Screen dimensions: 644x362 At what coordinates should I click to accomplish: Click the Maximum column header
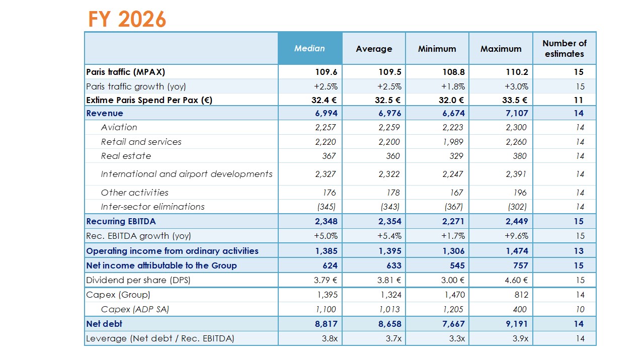(x=501, y=49)
